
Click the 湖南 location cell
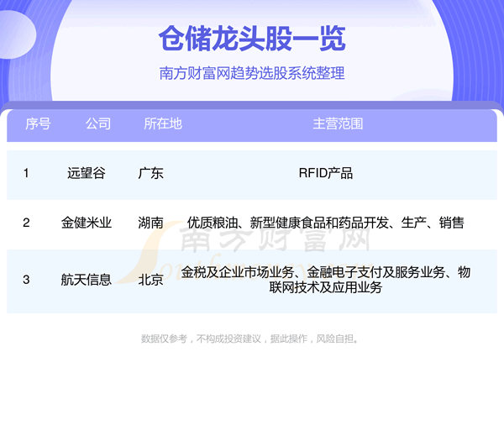[150, 223]
